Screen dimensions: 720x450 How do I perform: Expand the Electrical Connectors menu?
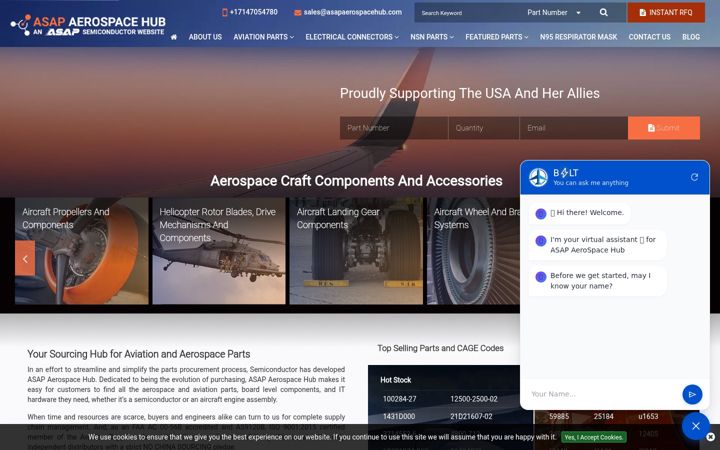[352, 37]
